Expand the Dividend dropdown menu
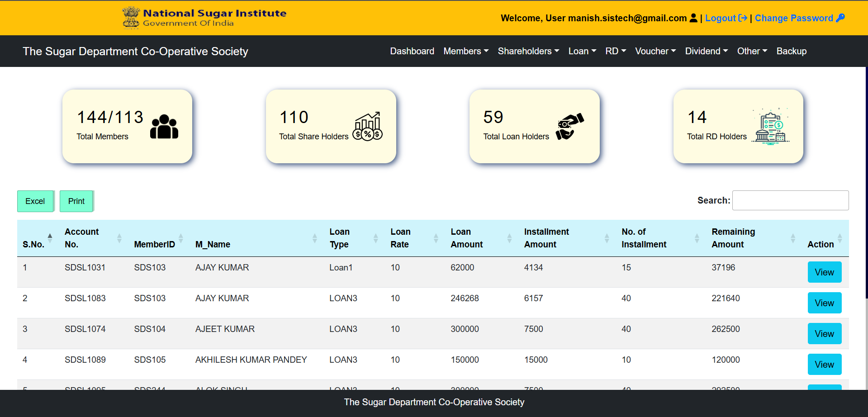The image size is (868, 417). point(707,51)
